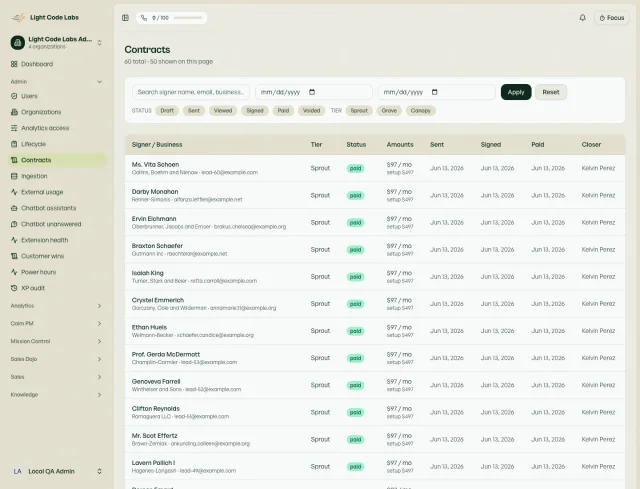Toggle the Paid status filter chip
This screenshot has width=640, height=489.
pos(283,111)
